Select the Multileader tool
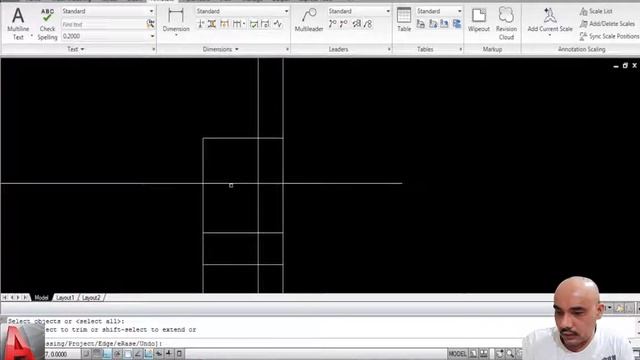 tap(309, 20)
